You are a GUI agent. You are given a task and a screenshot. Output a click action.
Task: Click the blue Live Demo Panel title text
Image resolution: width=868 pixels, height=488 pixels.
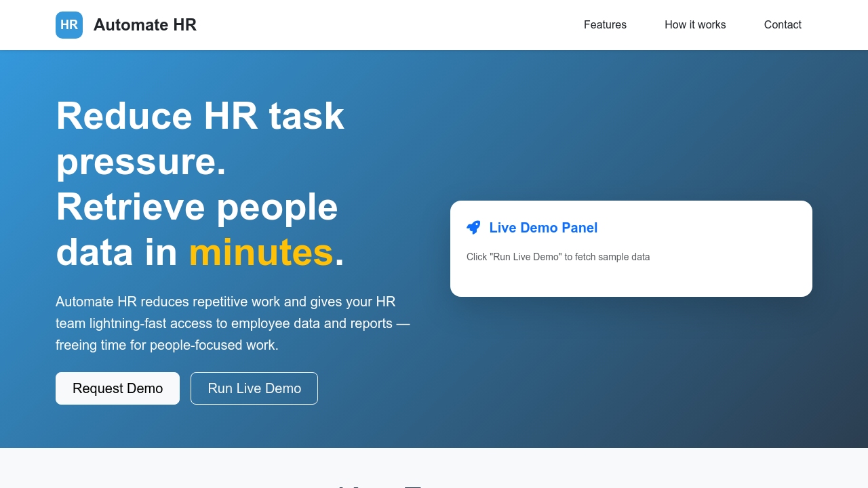[x=543, y=228]
